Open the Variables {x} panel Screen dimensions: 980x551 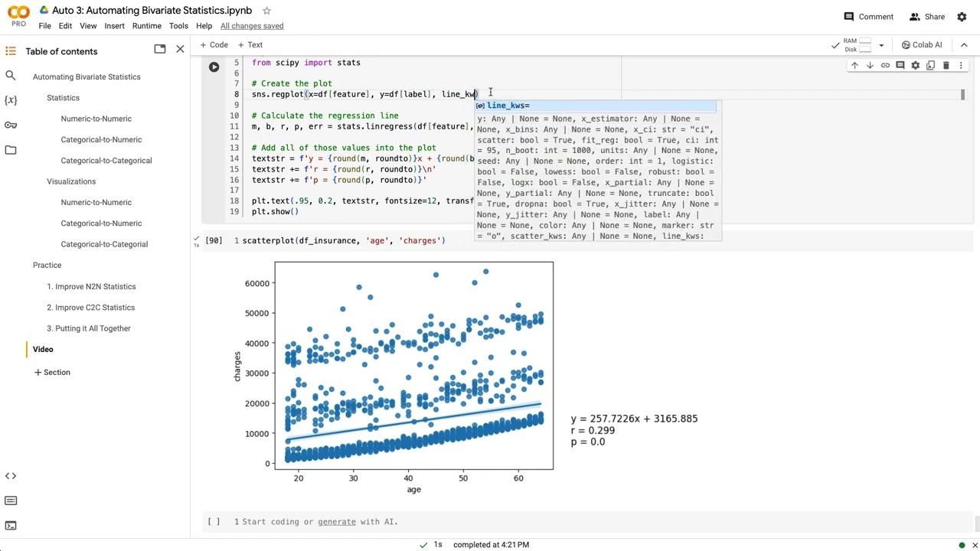[x=11, y=100]
